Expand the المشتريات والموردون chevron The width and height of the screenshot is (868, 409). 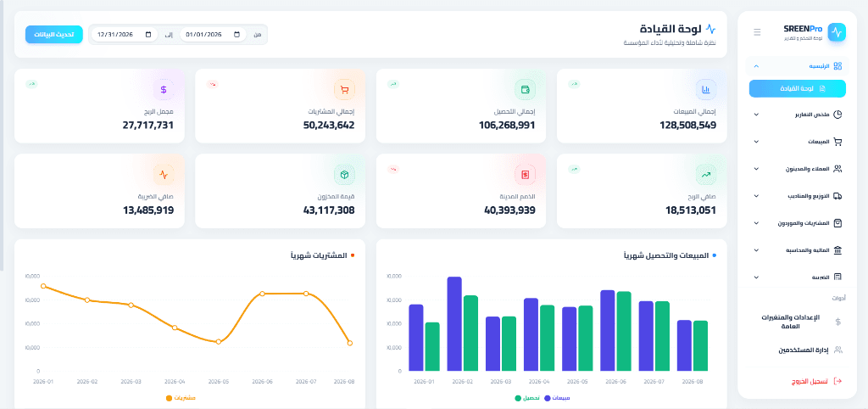[757, 223]
